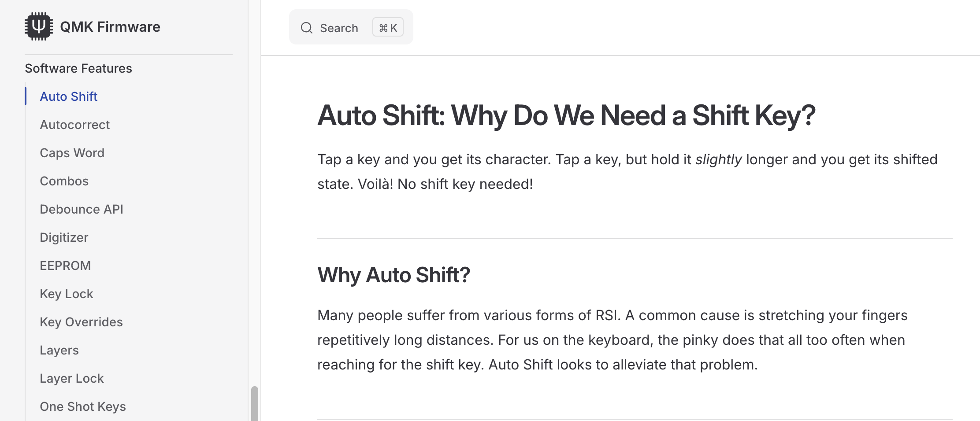The image size is (980, 421).
Task: Open the Key Lock page
Action: (x=67, y=294)
